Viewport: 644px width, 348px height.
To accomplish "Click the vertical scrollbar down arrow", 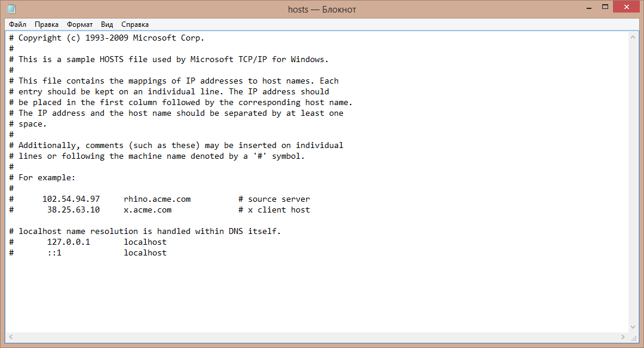I will 633,327.
